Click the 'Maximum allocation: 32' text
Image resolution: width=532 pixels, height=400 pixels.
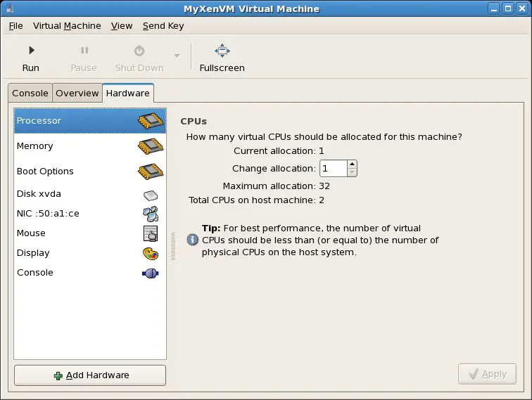coord(276,186)
